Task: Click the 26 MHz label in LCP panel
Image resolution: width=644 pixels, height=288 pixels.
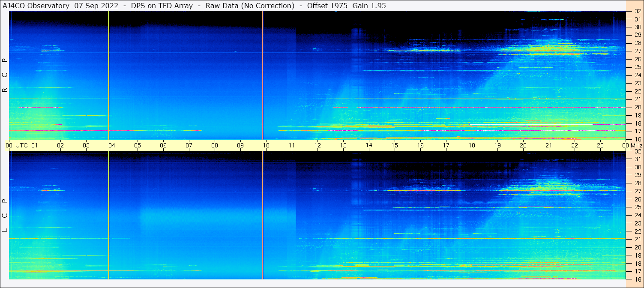Action: click(637, 199)
